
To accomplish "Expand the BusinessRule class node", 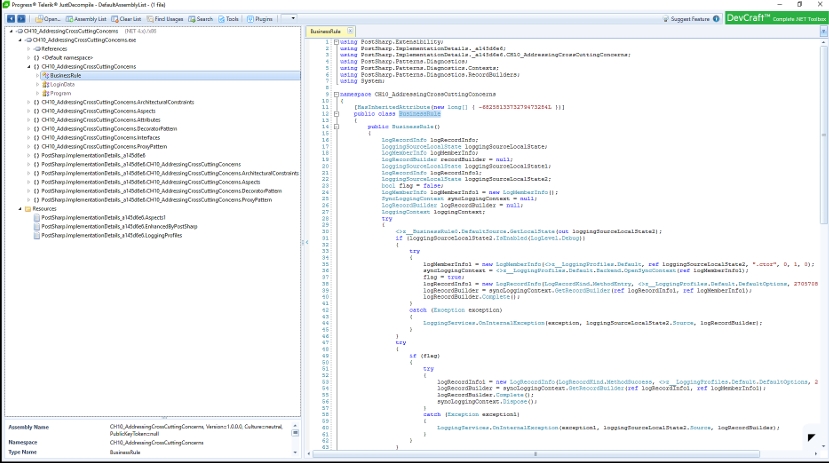I will [36, 75].
